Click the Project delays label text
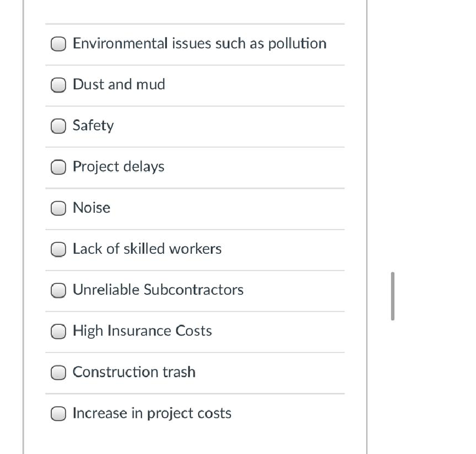Screen dimensions: 476x454 [118, 167]
